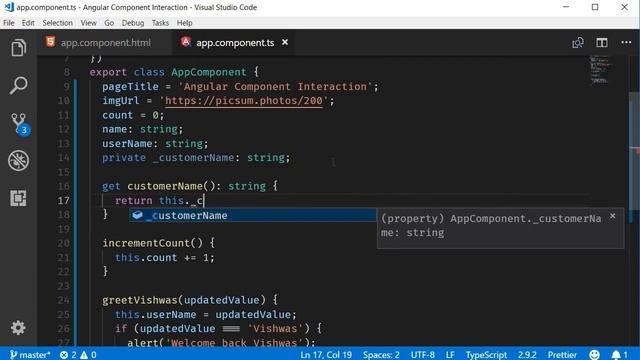This screenshot has width=640, height=360.
Task: Click the HTML5 icon on app.component.html tab
Action: (51, 42)
